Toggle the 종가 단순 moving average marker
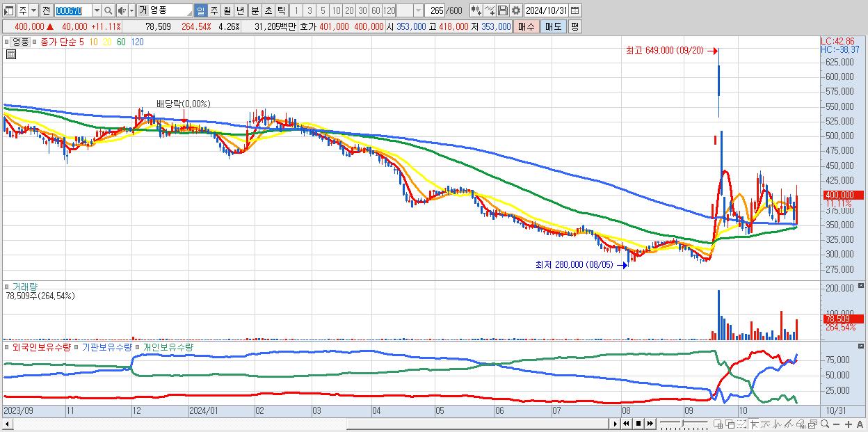Image resolution: width=868 pixels, height=432 pixels. 35,42
